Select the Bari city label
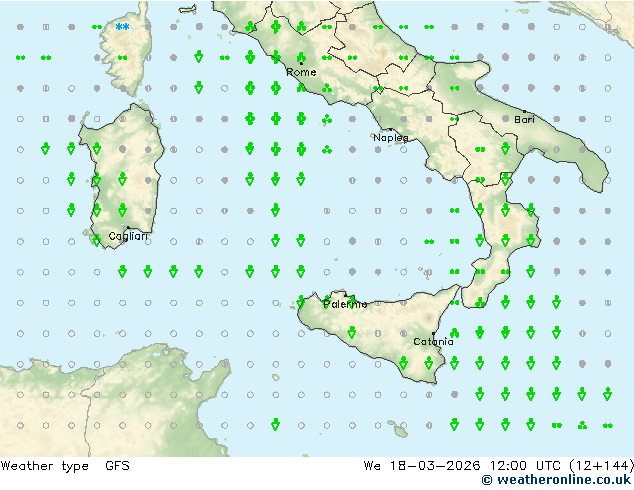 [x=524, y=120]
